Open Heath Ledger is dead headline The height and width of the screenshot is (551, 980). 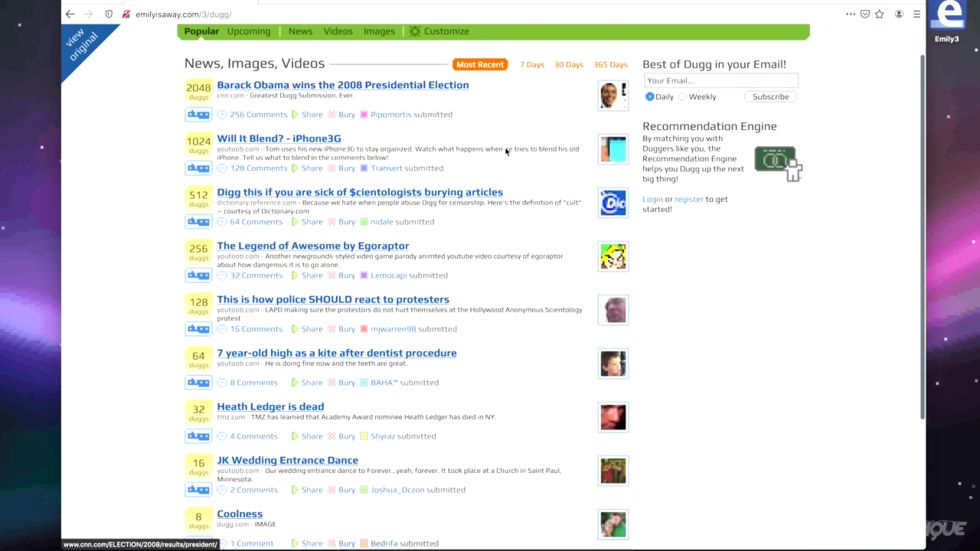[270, 407]
